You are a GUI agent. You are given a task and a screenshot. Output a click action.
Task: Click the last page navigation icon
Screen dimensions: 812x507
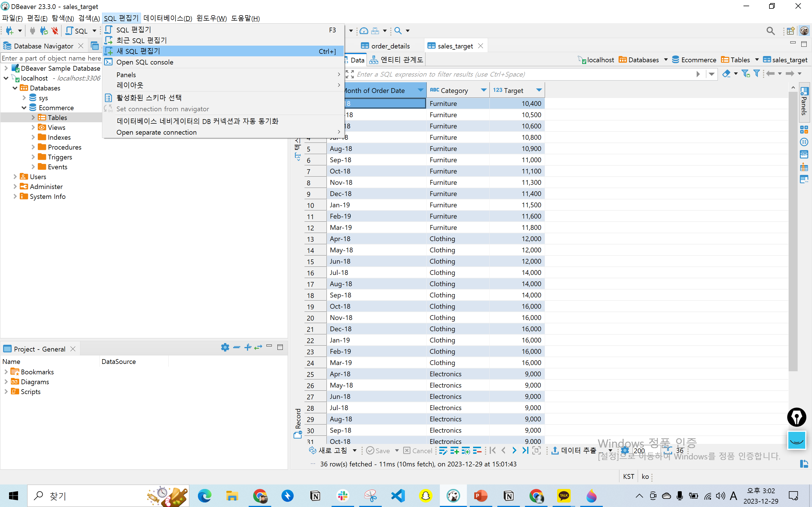point(525,451)
